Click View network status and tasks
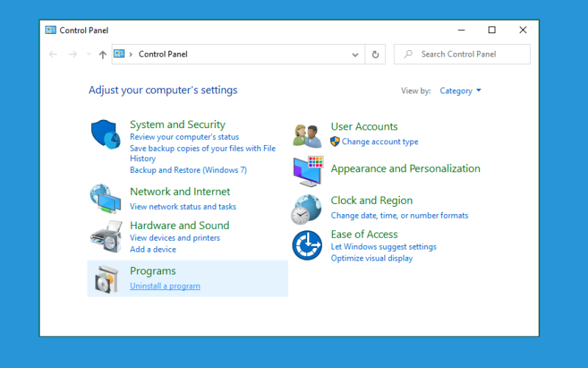Screen dimensions: 588x368 tap(183, 207)
